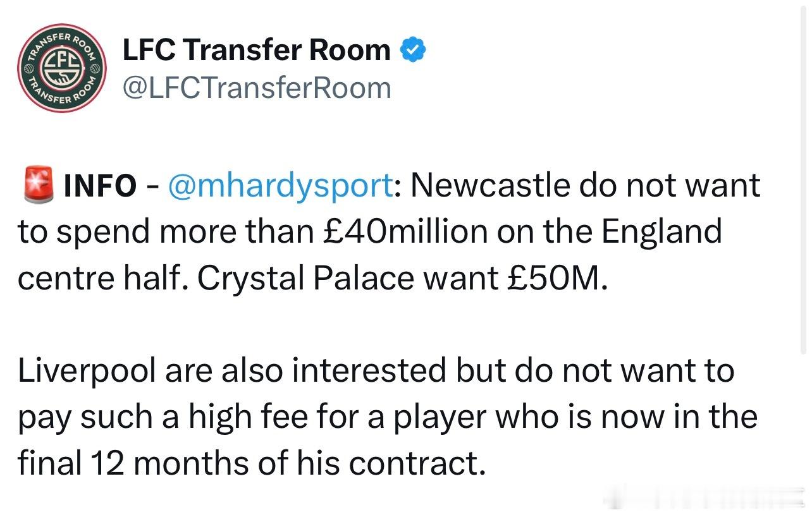Click the @LFCTransferRoom handle
This screenshot has height=517, width=812.
[256, 88]
